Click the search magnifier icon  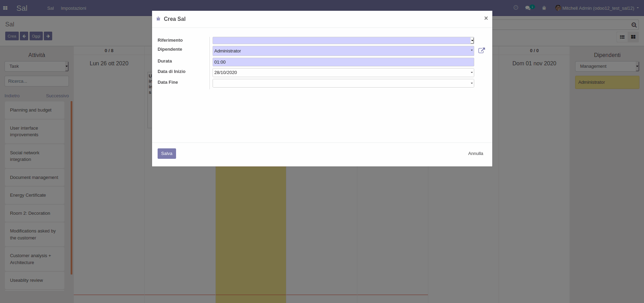pyautogui.click(x=634, y=25)
